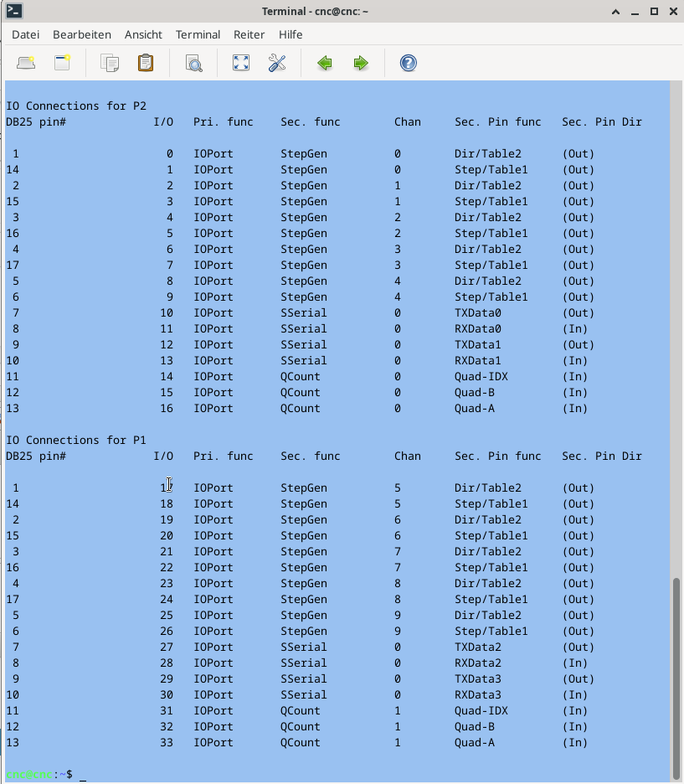Click '(Out)' in the I/O 29 row

pos(579,679)
